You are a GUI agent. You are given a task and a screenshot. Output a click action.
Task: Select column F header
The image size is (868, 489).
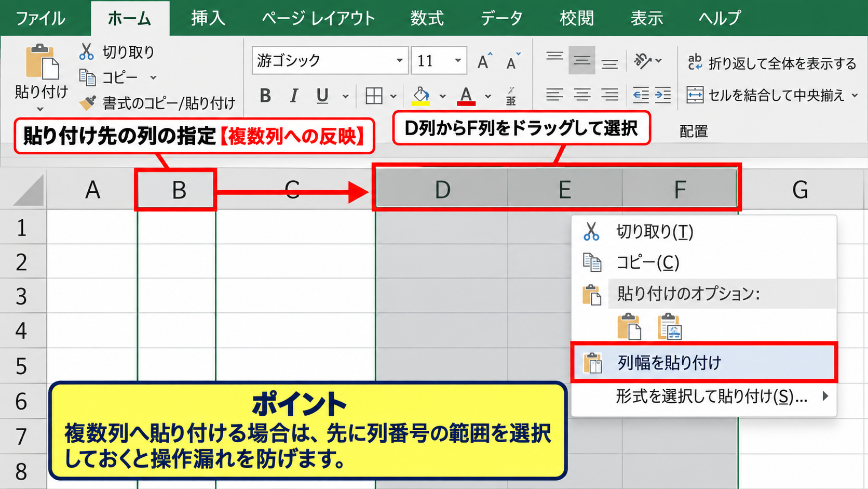click(x=680, y=190)
